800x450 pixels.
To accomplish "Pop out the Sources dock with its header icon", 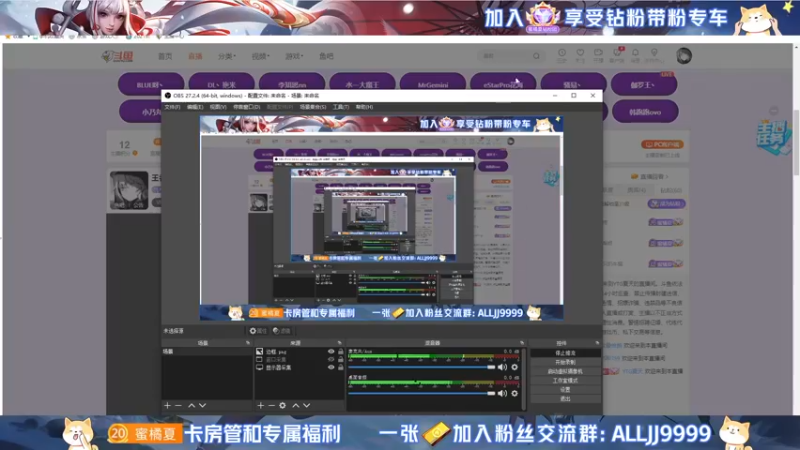I will [x=340, y=343].
